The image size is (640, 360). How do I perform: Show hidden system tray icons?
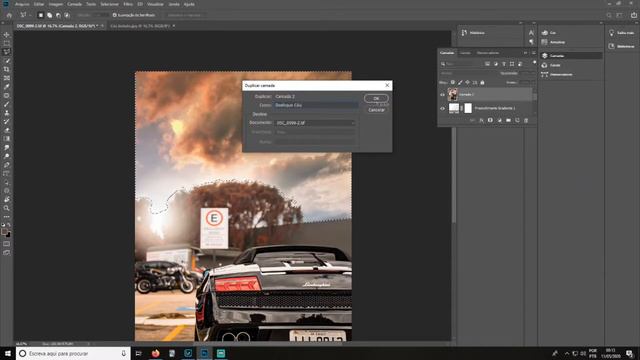point(567,353)
